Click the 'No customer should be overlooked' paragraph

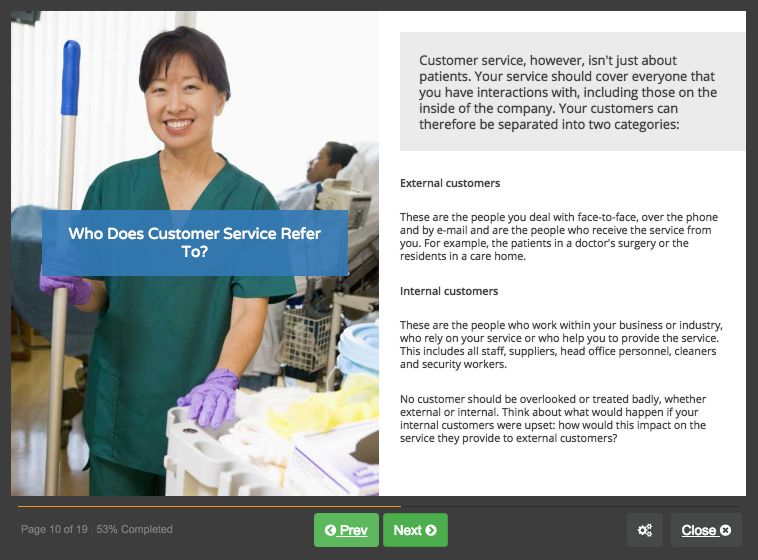pyautogui.click(x=553, y=418)
